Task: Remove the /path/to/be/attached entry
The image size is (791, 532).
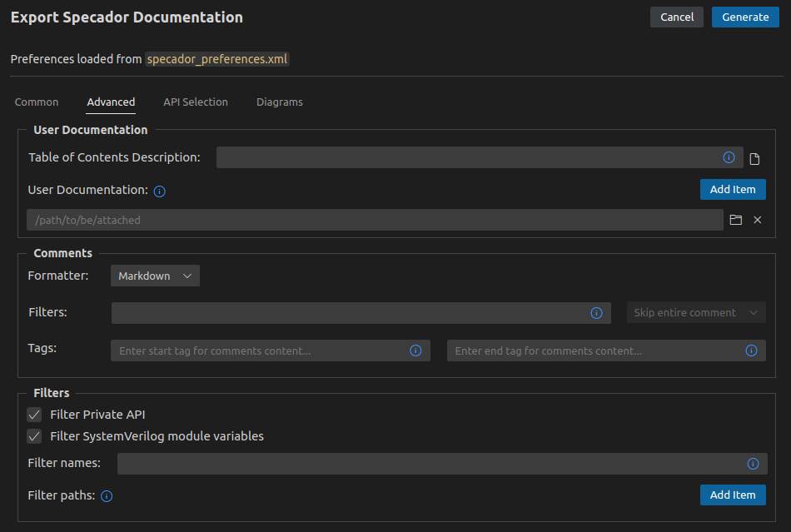Action: point(757,220)
